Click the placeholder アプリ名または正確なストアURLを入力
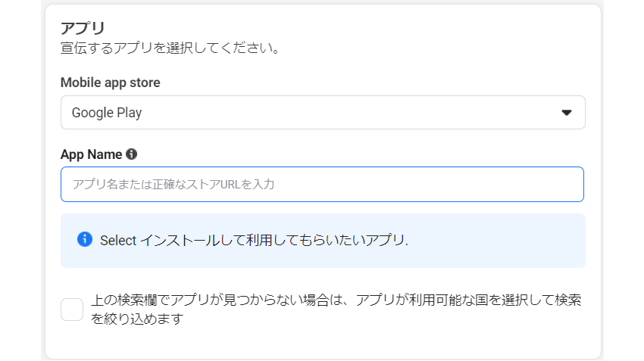Viewport: 644px width, 361px height. (174, 184)
